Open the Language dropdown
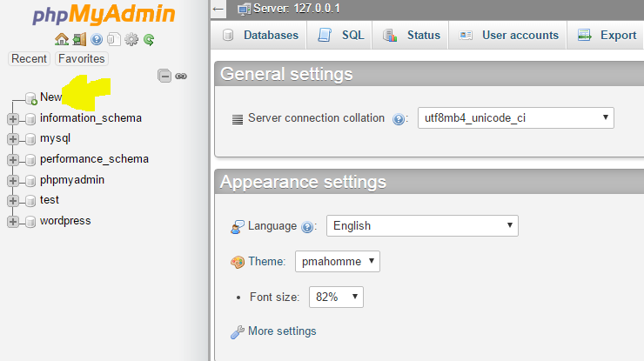Screen dimensions: 644x361 (x=422, y=225)
